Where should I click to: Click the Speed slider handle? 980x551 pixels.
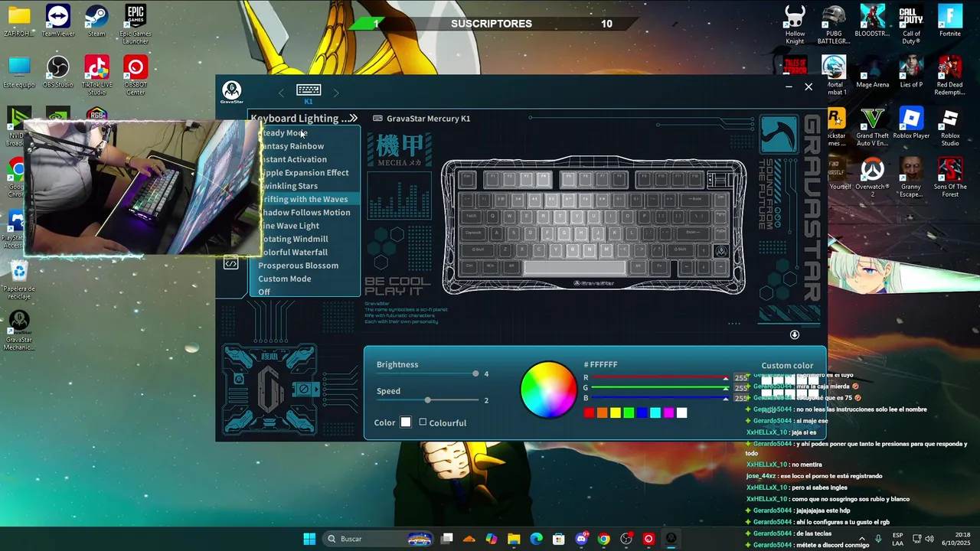pos(427,400)
